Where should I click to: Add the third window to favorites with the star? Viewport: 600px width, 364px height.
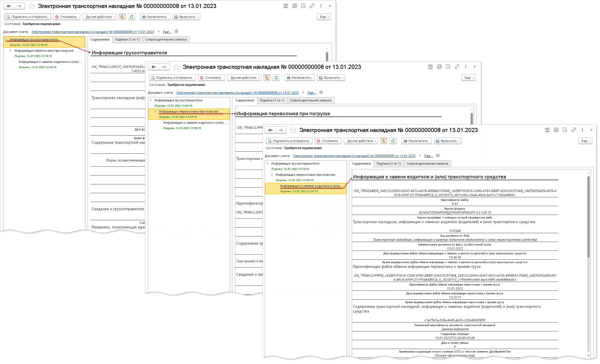coord(293,130)
